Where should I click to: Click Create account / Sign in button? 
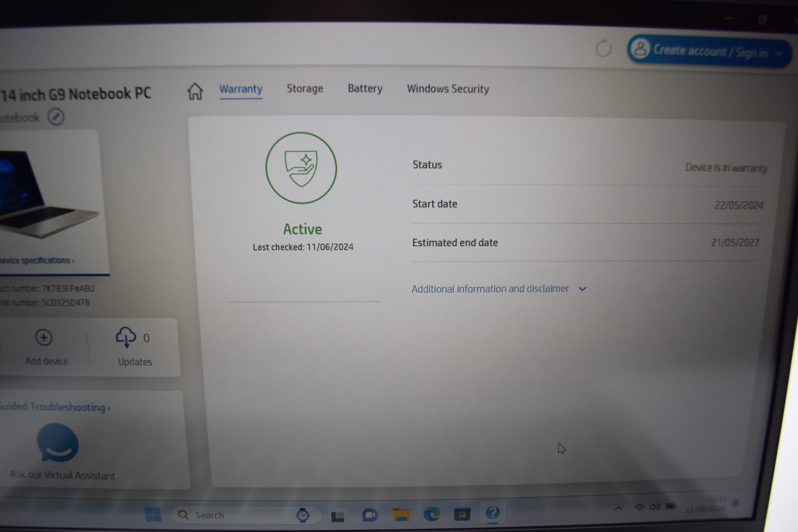(709, 51)
